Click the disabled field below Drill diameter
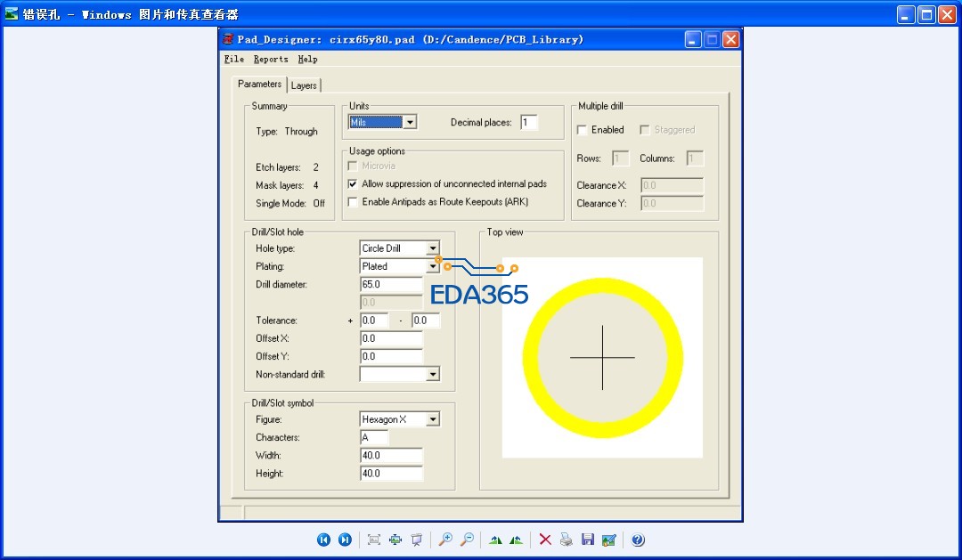The height and width of the screenshot is (560, 962). [391, 303]
